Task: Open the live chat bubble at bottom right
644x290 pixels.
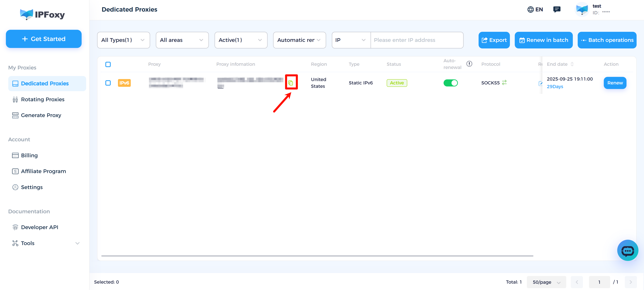Action: point(628,250)
